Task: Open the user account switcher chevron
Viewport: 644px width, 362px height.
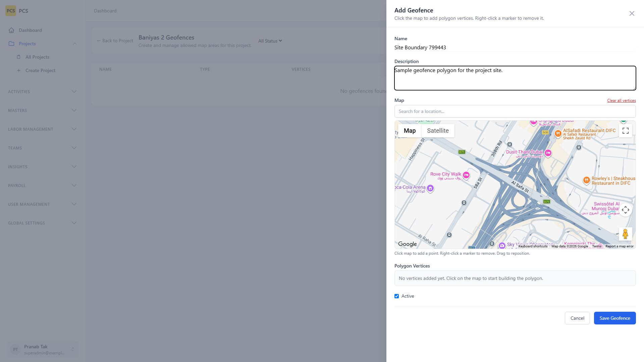Action: pyautogui.click(x=73, y=349)
